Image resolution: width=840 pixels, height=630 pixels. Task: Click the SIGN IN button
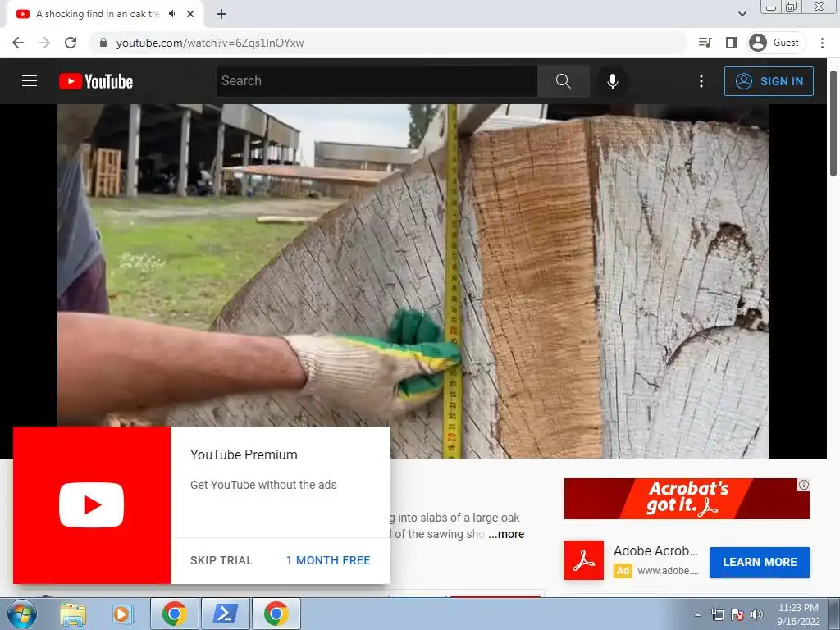(x=769, y=81)
